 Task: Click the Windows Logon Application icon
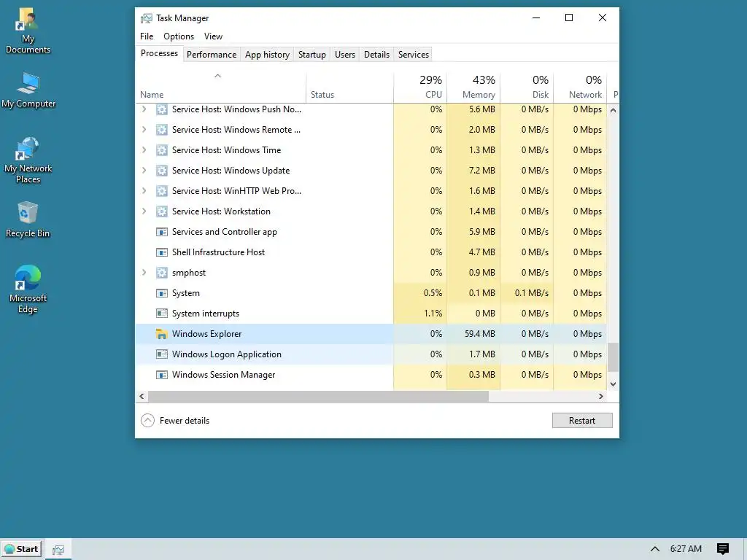tap(162, 354)
